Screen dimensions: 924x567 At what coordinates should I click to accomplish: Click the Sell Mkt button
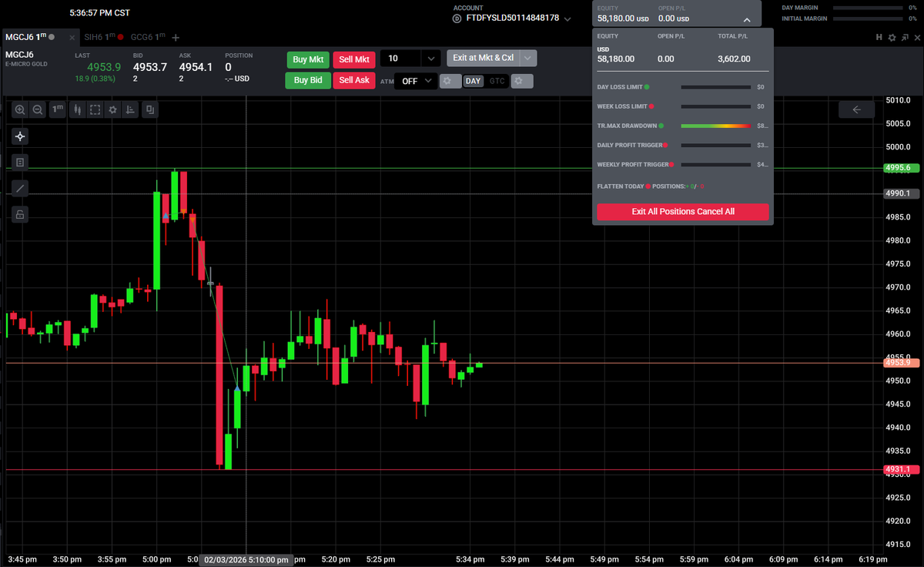coord(354,59)
